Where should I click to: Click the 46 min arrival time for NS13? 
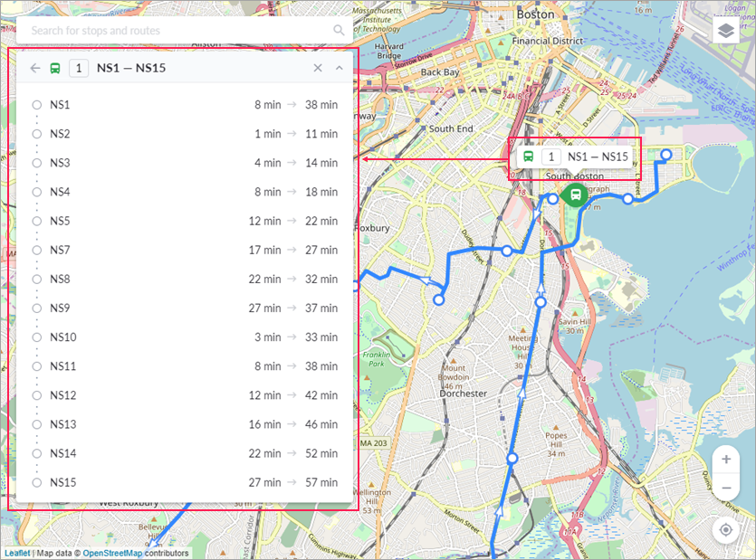tap(321, 424)
